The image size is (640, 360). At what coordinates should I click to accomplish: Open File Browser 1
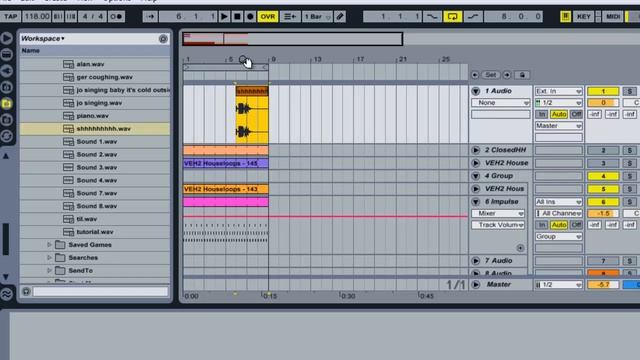click(x=7, y=87)
